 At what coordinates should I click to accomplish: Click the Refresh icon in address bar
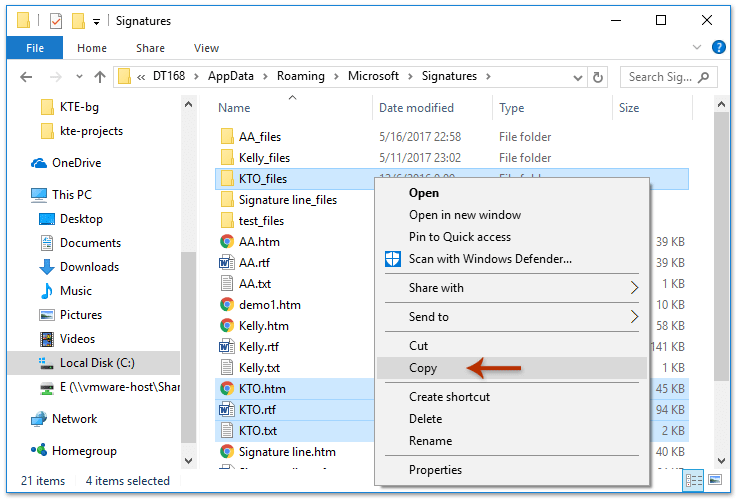(598, 77)
